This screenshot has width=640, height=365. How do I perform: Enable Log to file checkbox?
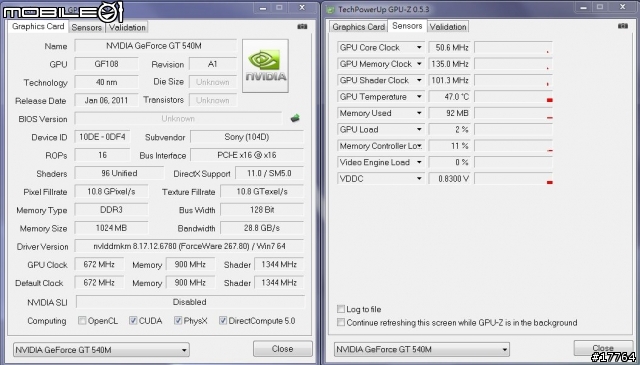[341, 309]
